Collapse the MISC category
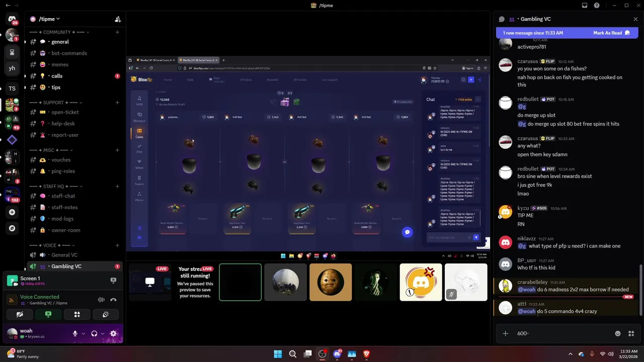This screenshot has width=644, height=362. coord(51,150)
